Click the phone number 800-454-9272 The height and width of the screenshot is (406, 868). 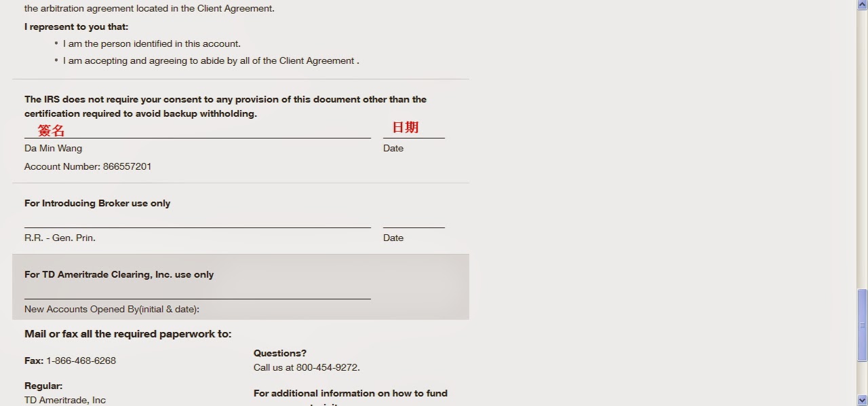(328, 367)
